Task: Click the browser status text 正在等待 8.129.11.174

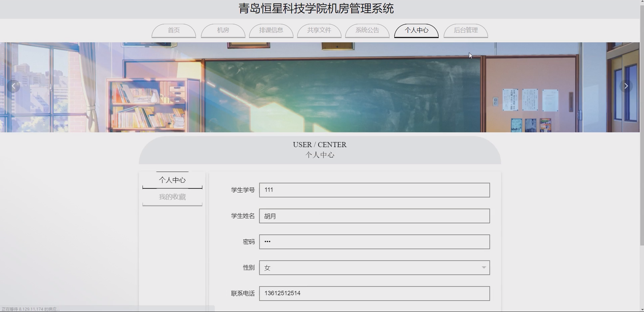Action: pyautogui.click(x=31, y=309)
